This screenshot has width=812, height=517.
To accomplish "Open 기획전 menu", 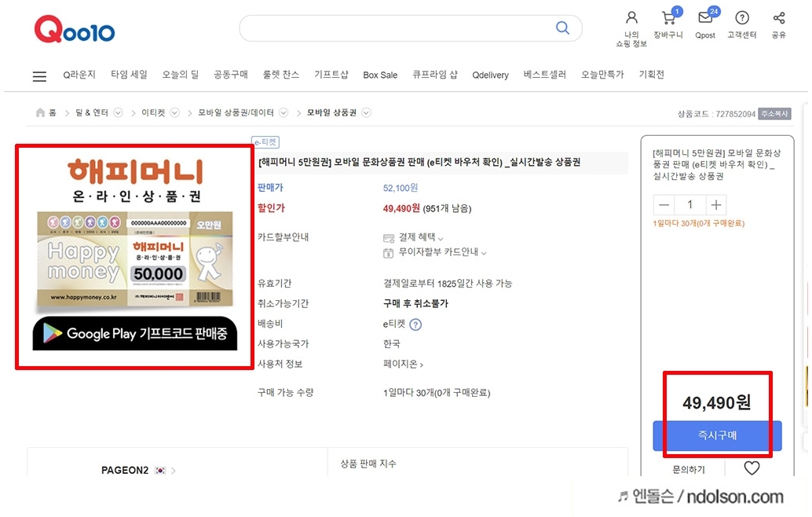I will click(x=652, y=75).
